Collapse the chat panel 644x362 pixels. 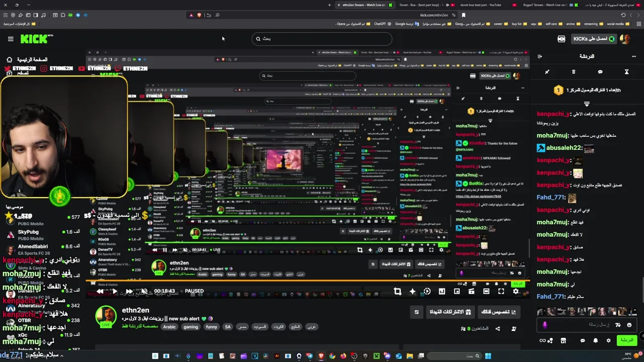click(539, 56)
